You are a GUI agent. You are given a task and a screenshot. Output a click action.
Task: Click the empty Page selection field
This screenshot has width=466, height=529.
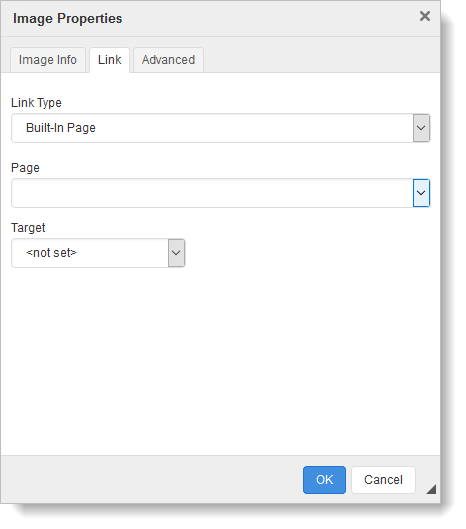click(x=212, y=193)
